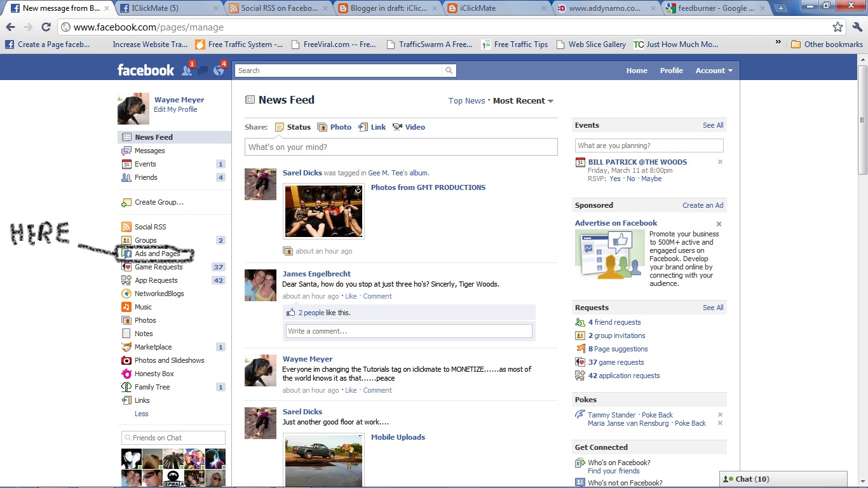Open the Account dropdown menu
The image size is (868, 488).
(714, 71)
